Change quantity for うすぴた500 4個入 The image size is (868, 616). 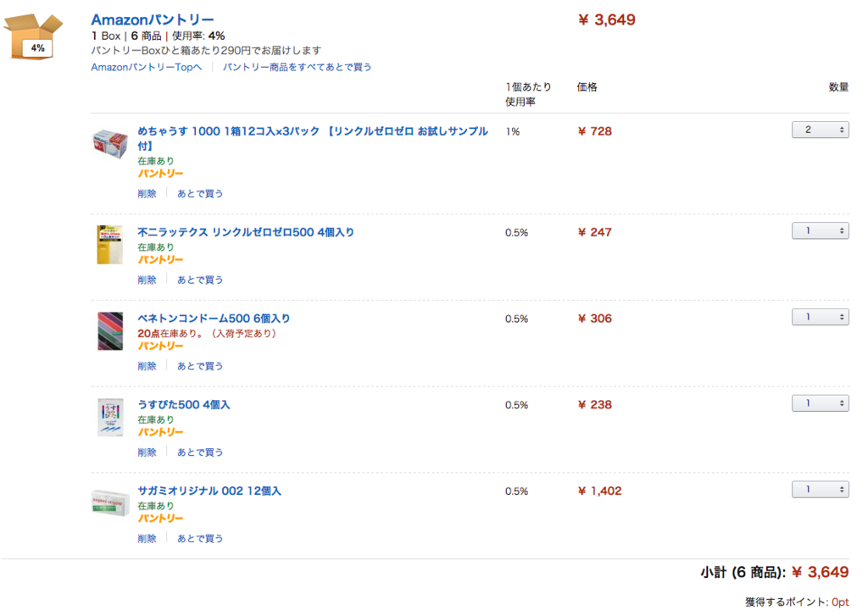(820, 403)
